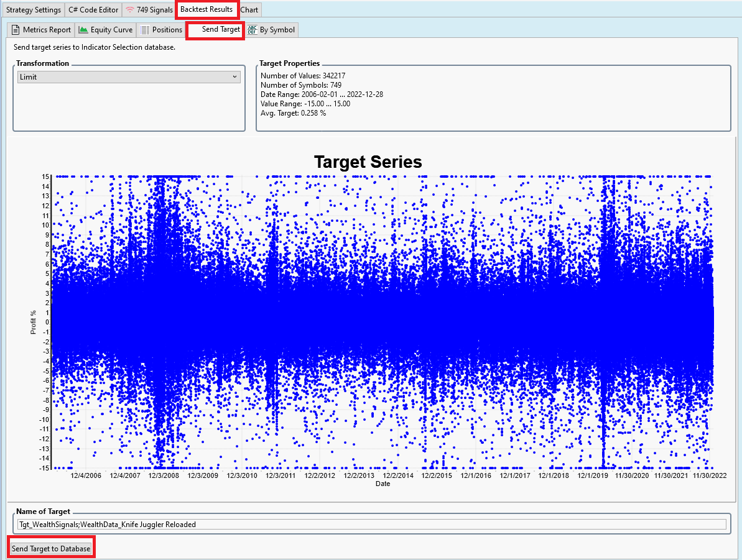Click the Equity Curve green chart icon
This screenshot has height=560, width=742.
coord(83,30)
